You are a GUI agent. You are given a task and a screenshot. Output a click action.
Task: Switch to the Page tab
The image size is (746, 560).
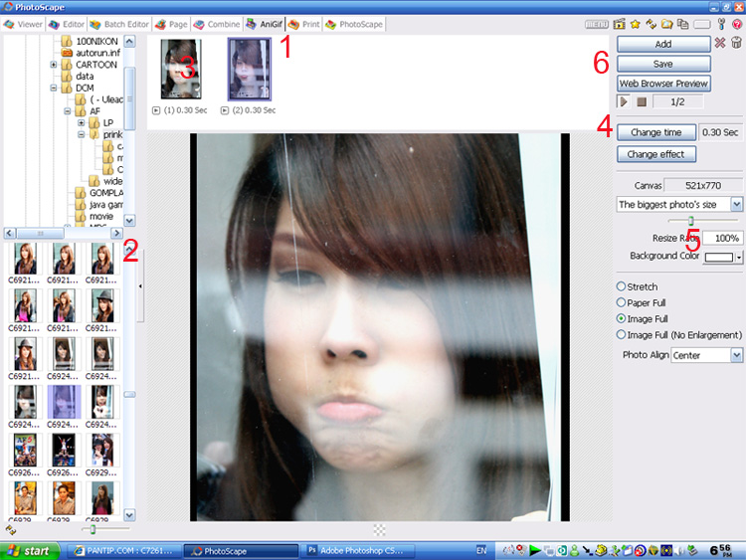[171, 24]
